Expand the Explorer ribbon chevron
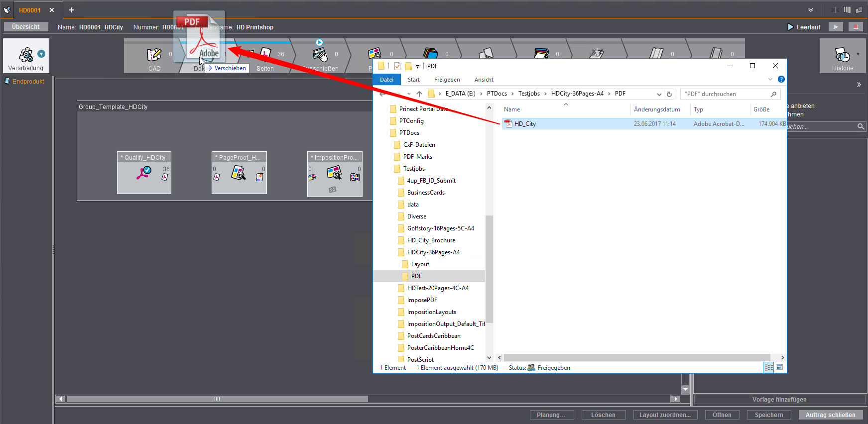 click(x=770, y=79)
